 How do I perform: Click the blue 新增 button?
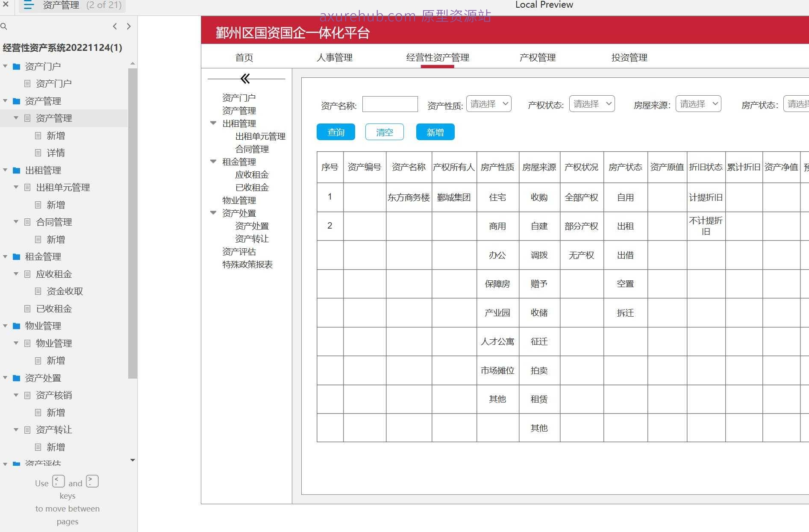435,132
